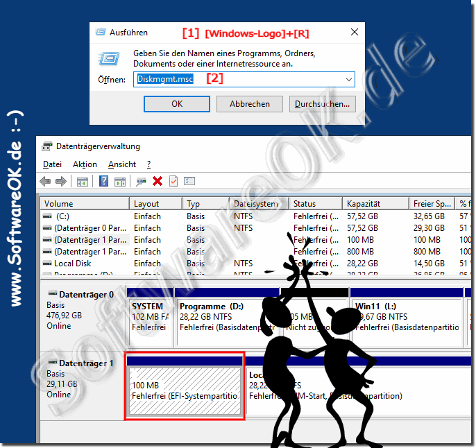Click the Datenträger 1 disk icon

(53, 362)
